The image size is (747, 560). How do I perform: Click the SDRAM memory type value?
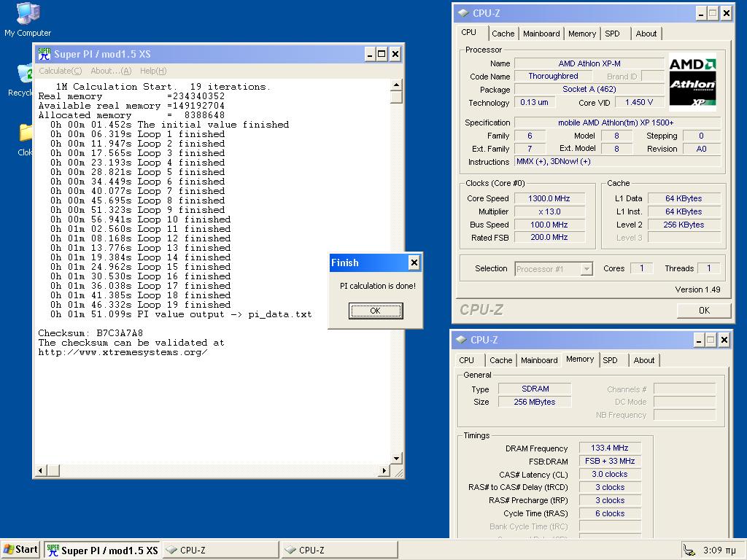(x=535, y=389)
